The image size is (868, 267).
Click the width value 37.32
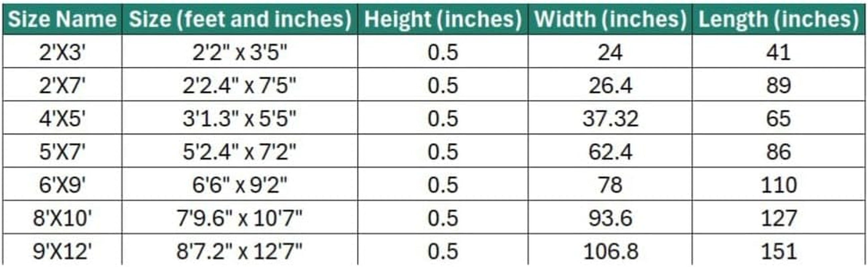click(610, 118)
